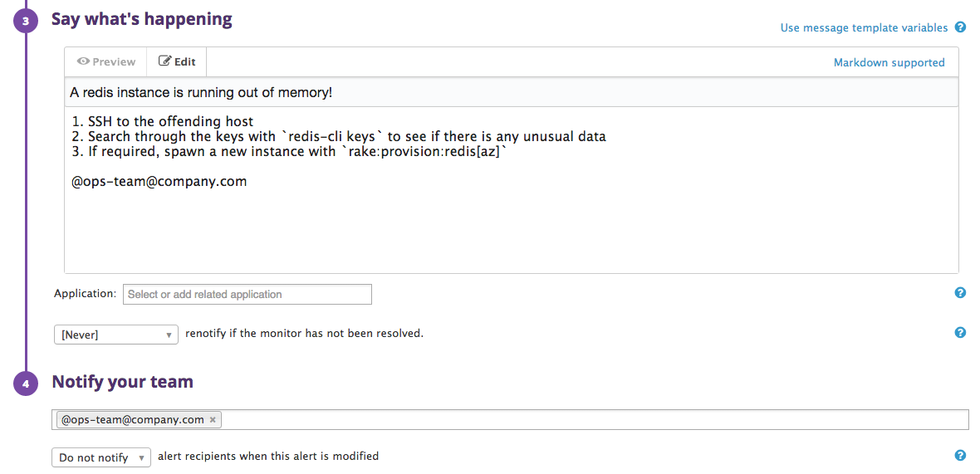
Task: Click help icon on alert recipients row
Action: coord(960,456)
